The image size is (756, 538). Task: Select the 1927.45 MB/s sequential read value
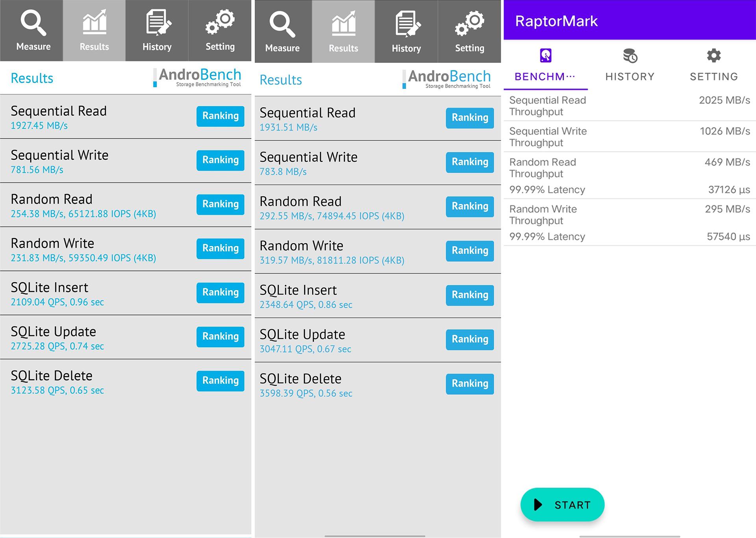39,126
